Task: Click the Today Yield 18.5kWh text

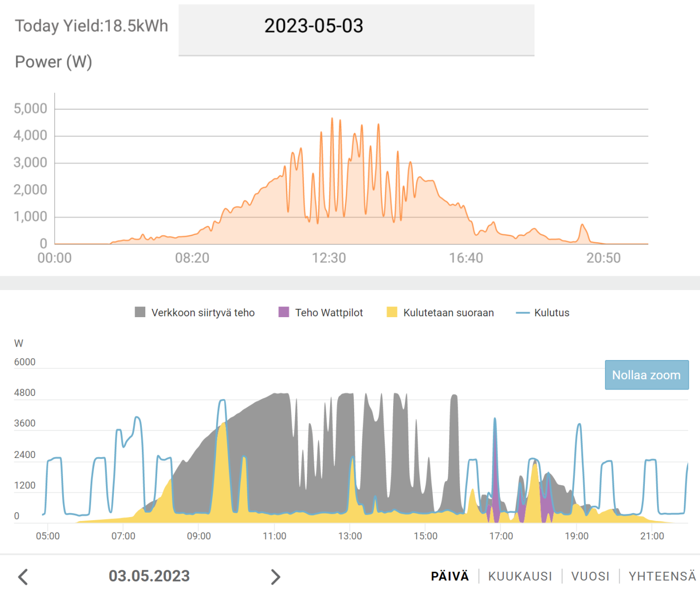Action: tap(92, 26)
